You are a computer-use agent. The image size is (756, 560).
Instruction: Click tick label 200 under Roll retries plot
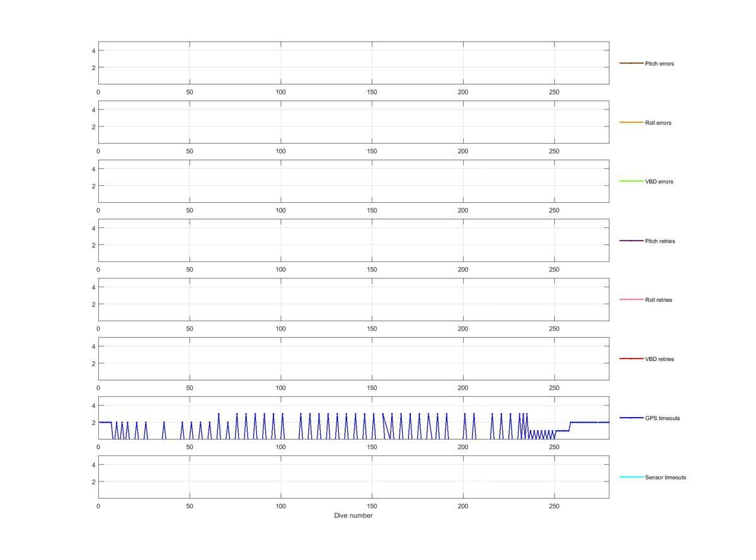click(463, 329)
